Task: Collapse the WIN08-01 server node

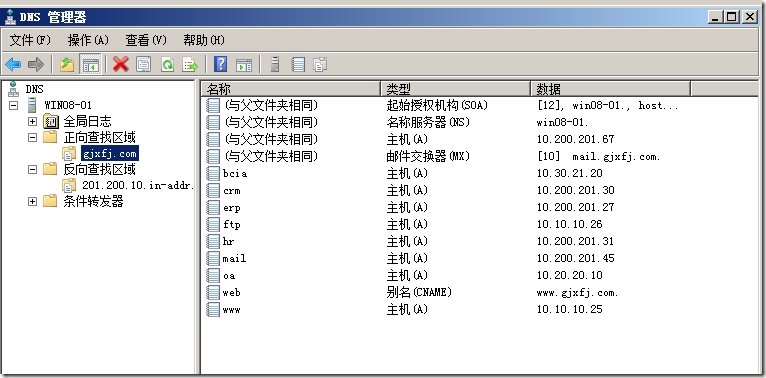Action: pyautogui.click(x=14, y=105)
